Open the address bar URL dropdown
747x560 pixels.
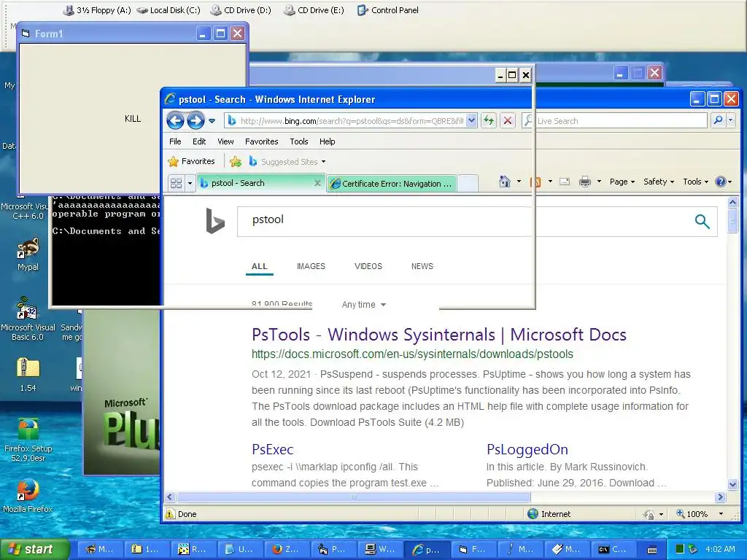pos(471,120)
